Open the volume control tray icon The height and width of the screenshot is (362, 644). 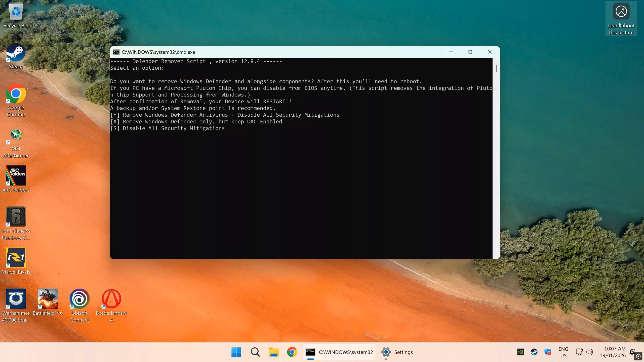pyautogui.click(x=589, y=352)
